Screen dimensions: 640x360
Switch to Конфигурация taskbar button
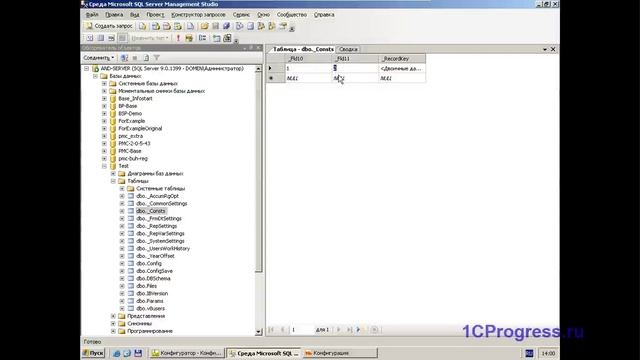tap(340, 353)
